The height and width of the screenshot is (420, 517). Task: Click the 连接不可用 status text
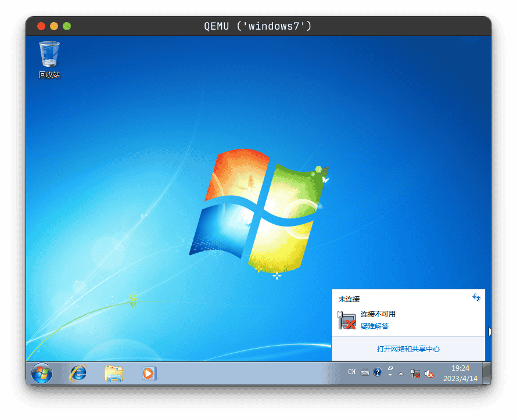click(378, 314)
